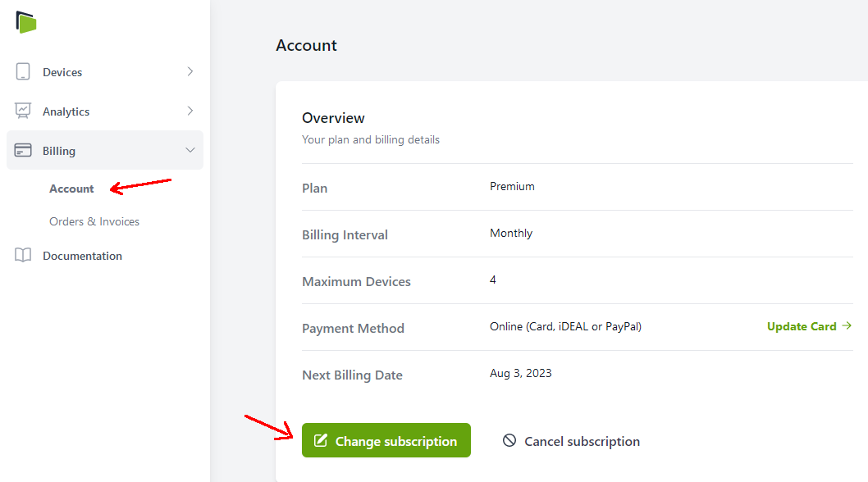Click the Billing credit card icon

23,151
